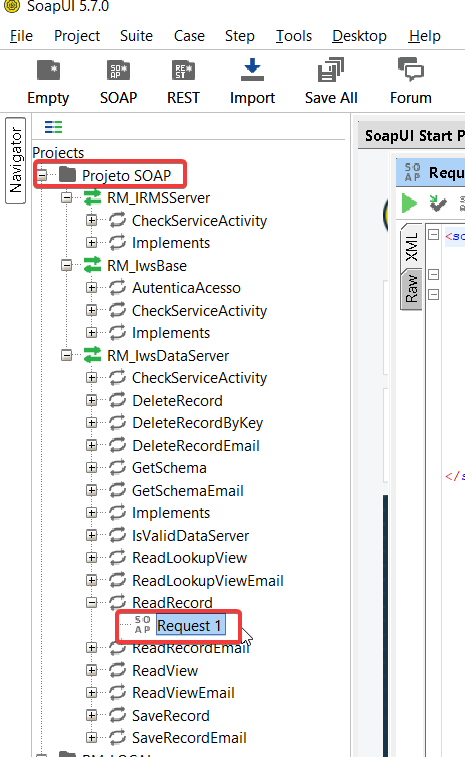Click the SoapUI application logo icon

12,6
